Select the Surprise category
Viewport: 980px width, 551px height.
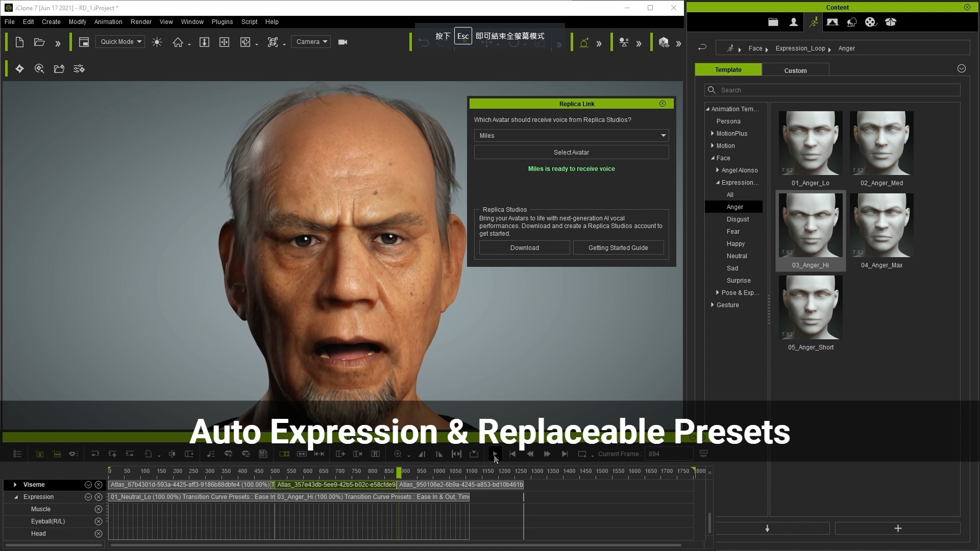point(738,281)
